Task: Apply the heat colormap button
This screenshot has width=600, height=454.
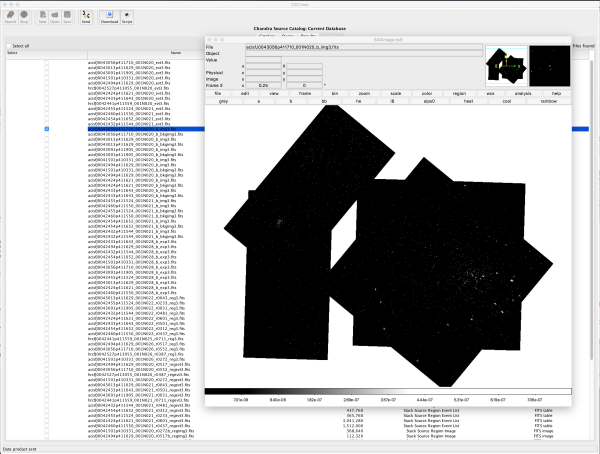Action: pyautogui.click(x=468, y=101)
